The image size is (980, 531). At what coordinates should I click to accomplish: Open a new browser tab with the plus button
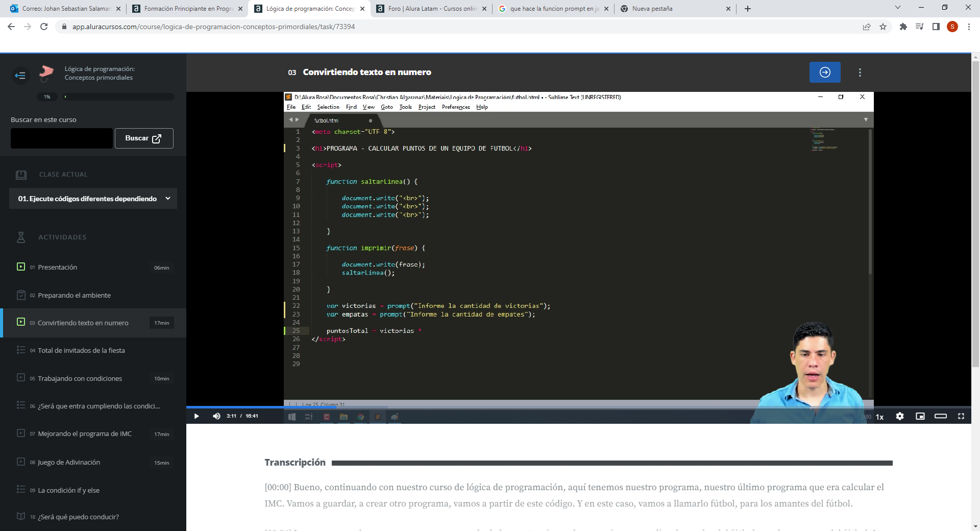pyautogui.click(x=748, y=9)
